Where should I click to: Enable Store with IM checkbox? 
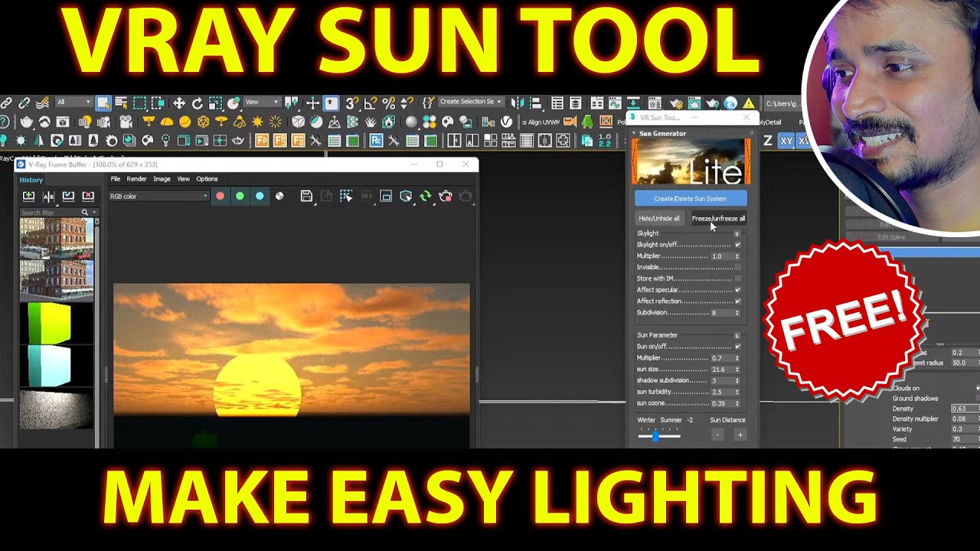pyautogui.click(x=737, y=279)
